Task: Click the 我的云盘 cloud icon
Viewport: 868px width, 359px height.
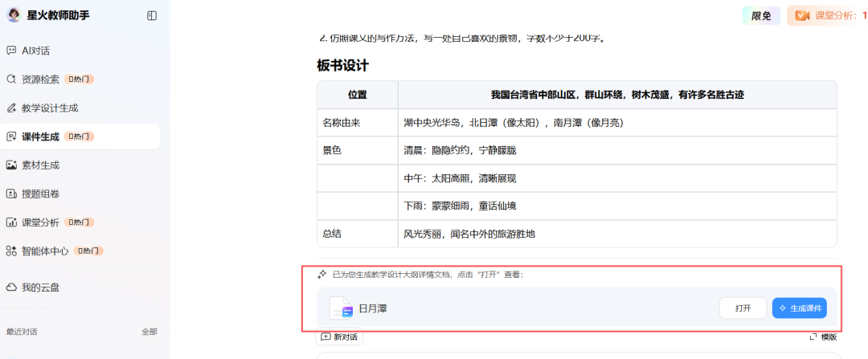Action: 11,288
